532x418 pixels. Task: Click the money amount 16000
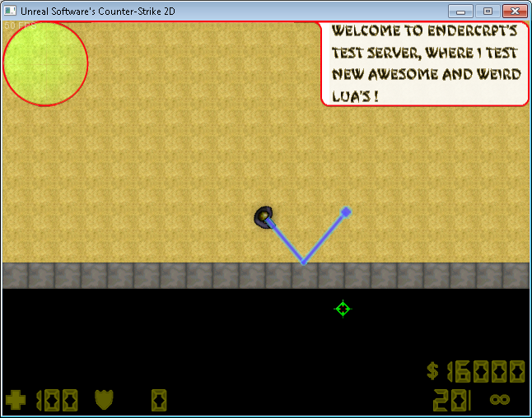[486, 372]
